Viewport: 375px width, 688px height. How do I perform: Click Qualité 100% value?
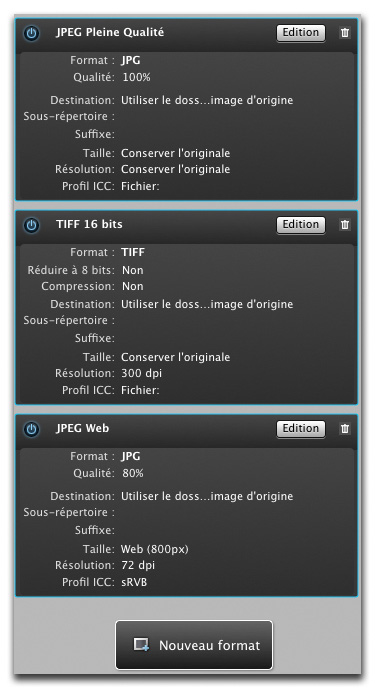[x=136, y=78]
